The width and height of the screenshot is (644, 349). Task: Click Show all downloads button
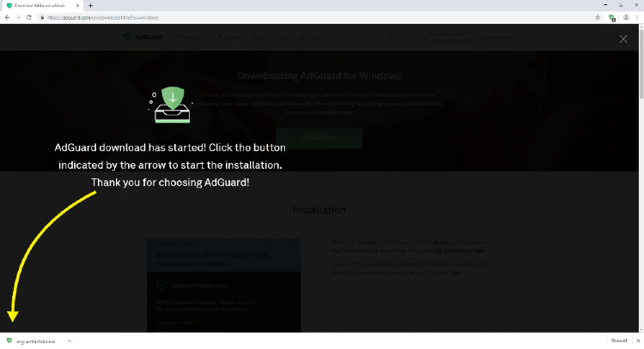point(618,340)
